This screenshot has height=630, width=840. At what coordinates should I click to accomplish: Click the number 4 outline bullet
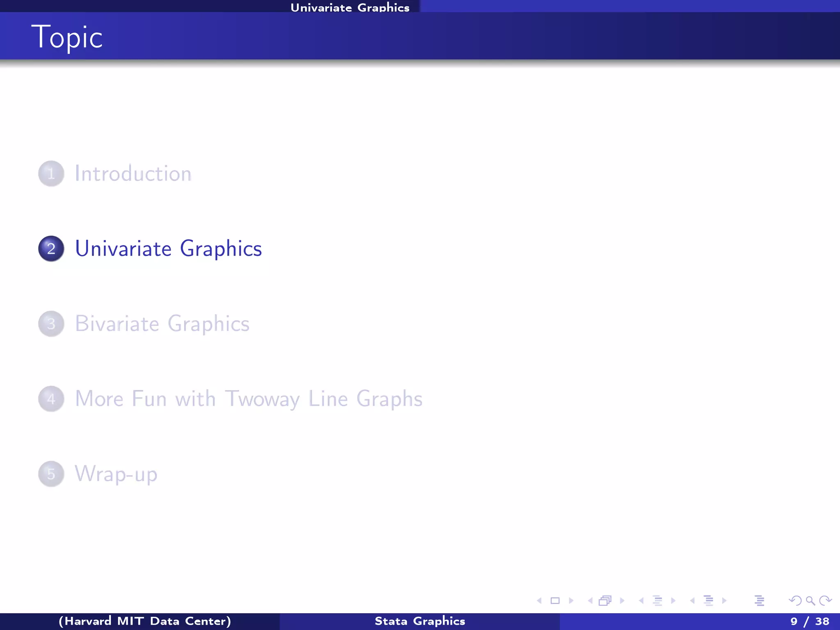click(51, 399)
